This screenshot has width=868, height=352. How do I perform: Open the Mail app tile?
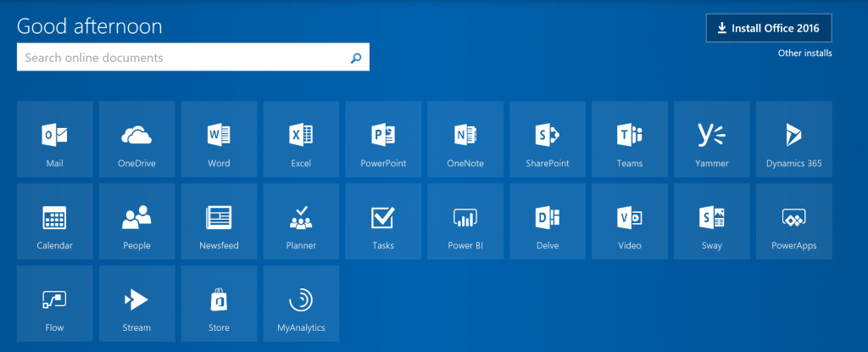55,139
